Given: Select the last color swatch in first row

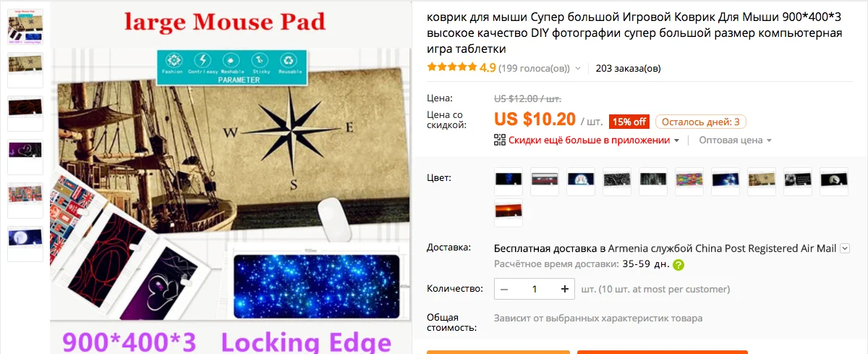Looking at the screenshot, I should point(834,182).
